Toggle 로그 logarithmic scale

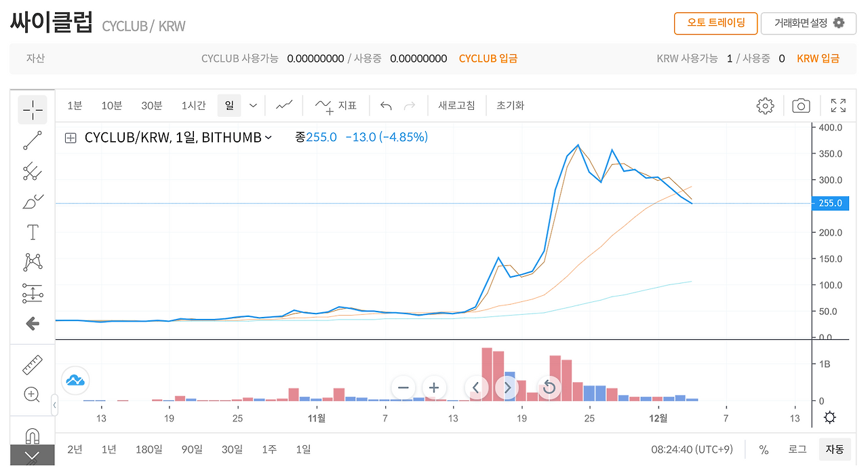tap(797, 449)
